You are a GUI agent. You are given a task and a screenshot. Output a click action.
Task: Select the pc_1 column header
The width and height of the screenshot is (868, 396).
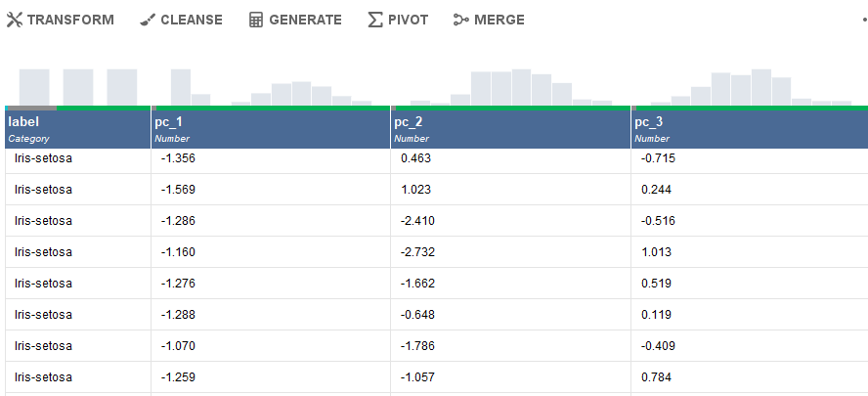coord(271,129)
